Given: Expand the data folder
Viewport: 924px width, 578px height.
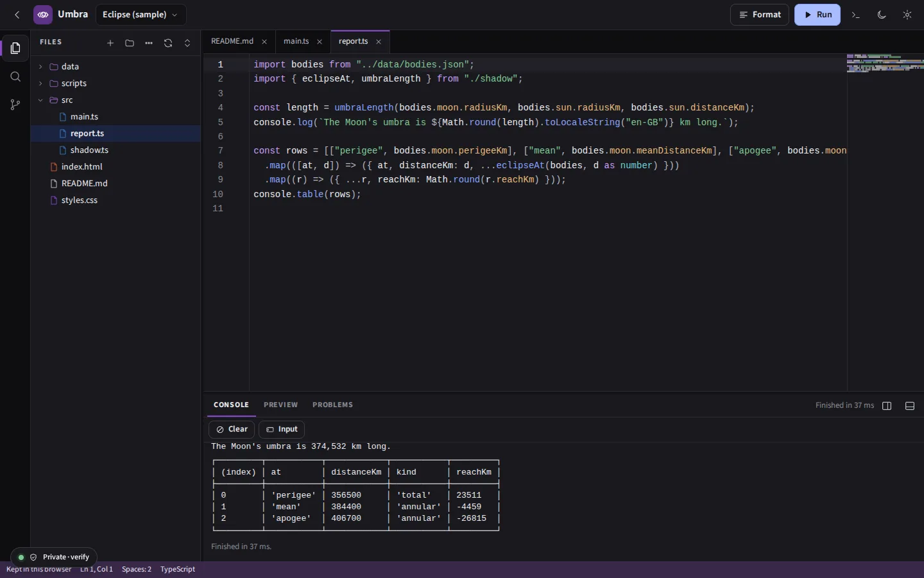Looking at the screenshot, I should pos(116,67).
